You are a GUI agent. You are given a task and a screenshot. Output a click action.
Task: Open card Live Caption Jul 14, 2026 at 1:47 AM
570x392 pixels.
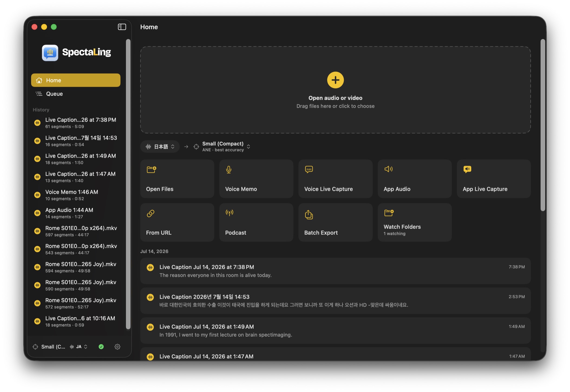coord(335,354)
